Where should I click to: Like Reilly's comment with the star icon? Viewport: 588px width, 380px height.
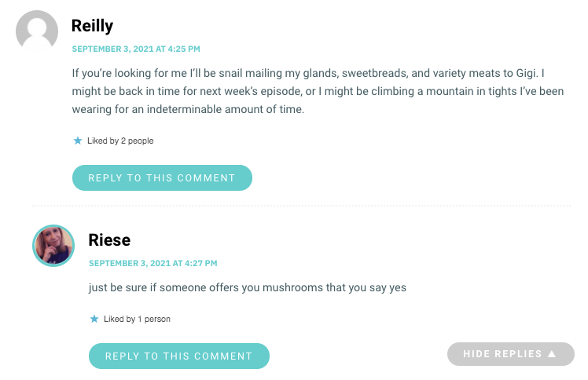point(78,141)
